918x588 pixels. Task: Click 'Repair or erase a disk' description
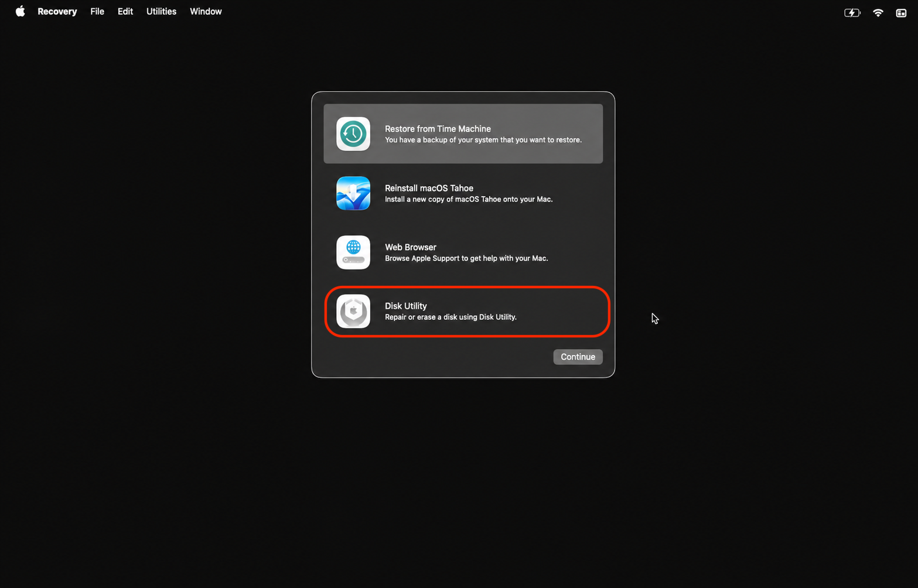point(451,317)
